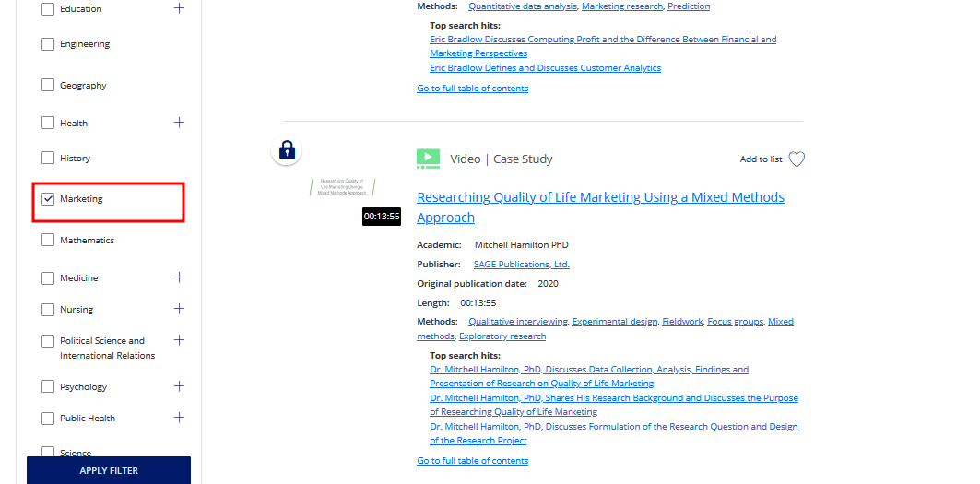Expand the Health filter plus icon
This screenshot has width=980, height=484.
179,123
